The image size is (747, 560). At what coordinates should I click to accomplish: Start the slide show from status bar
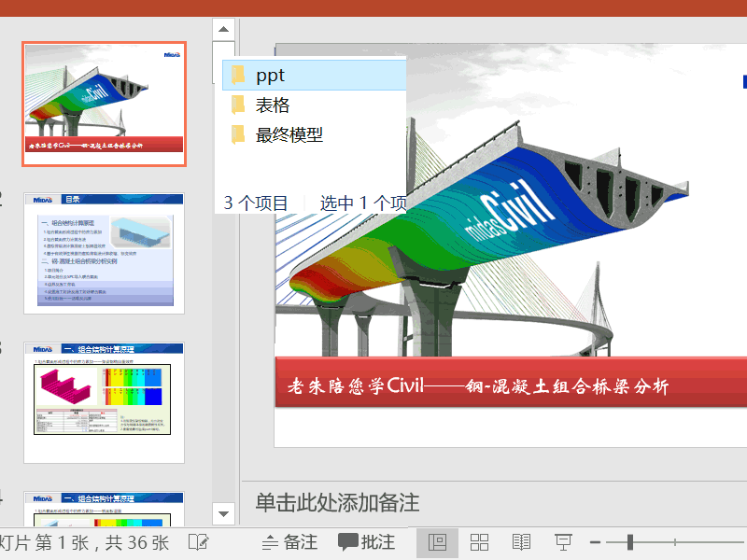tap(563, 542)
